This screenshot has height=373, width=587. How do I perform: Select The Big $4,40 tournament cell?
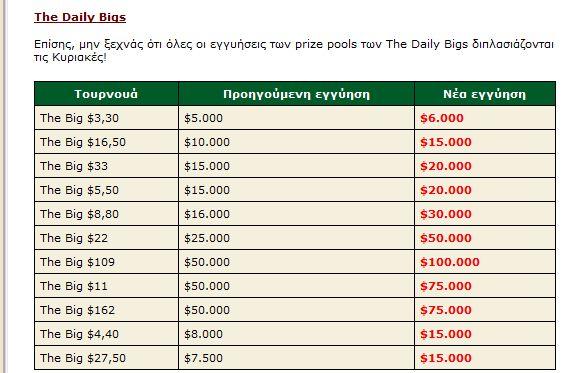pos(106,334)
